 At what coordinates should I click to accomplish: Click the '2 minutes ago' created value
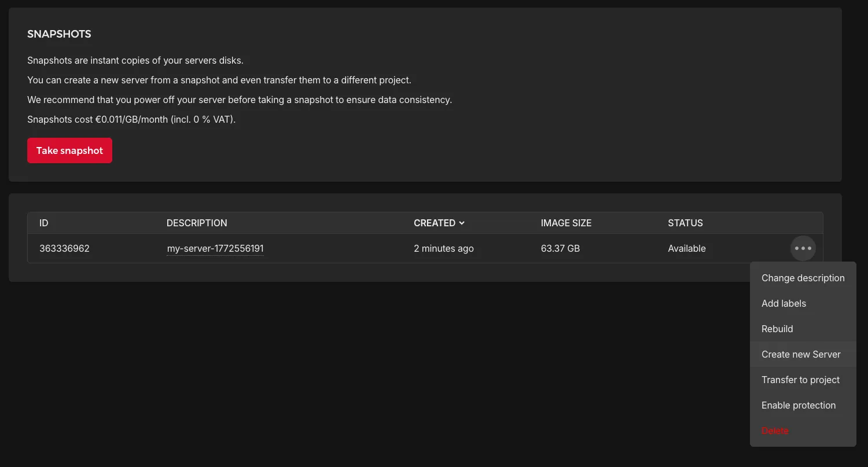444,249
